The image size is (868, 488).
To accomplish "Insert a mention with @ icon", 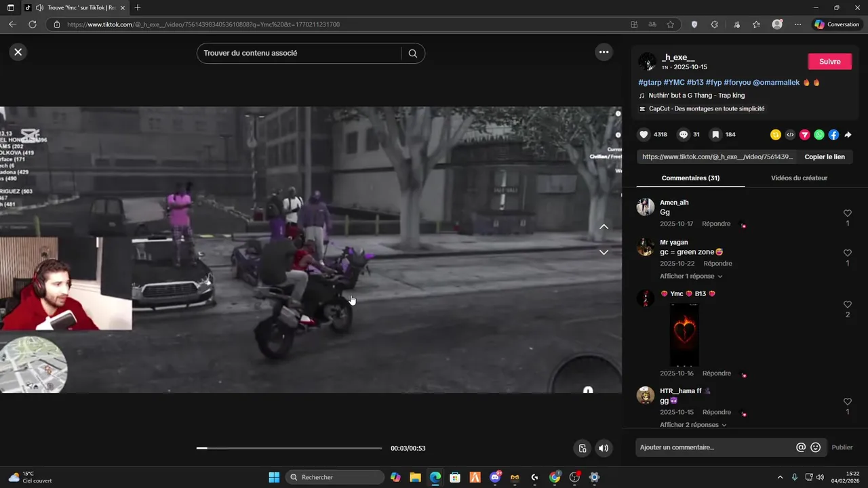I will pyautogui.click(x=801, y=447).
